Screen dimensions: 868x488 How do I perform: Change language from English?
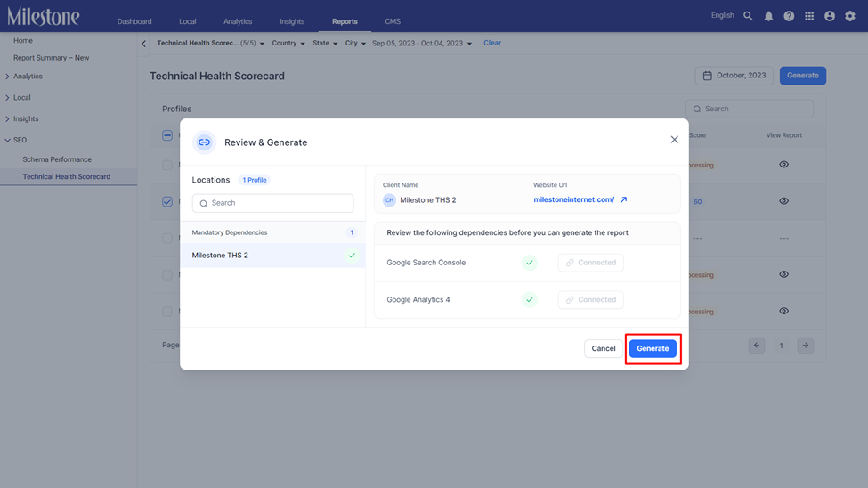pos(722,15)
